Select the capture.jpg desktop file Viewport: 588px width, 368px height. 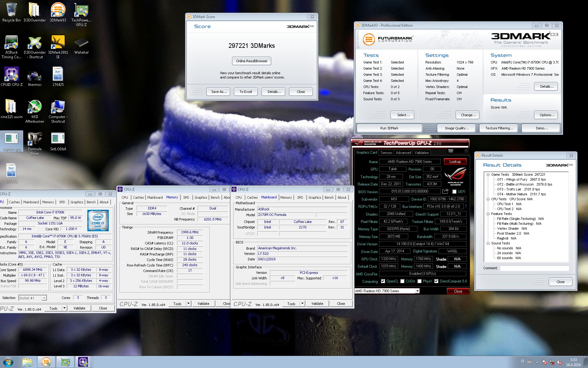[12, 141]
